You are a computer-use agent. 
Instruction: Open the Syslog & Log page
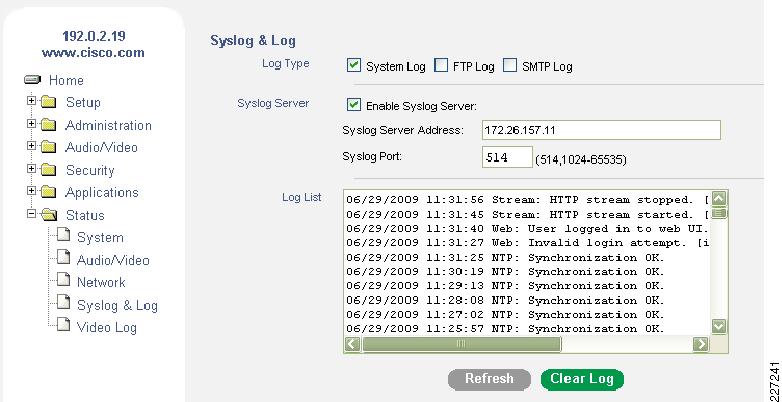pyautogui.click(x=117, y=305)
